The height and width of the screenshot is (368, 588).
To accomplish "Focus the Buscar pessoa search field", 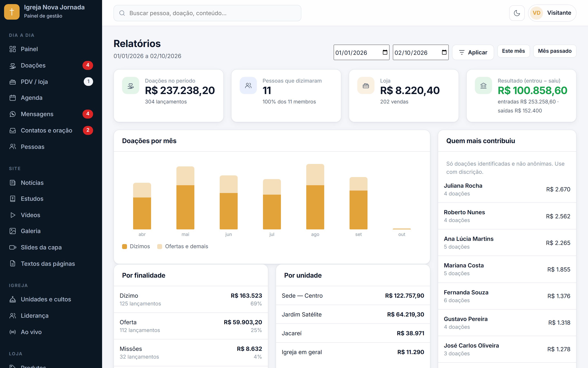I will coord(207,13).
